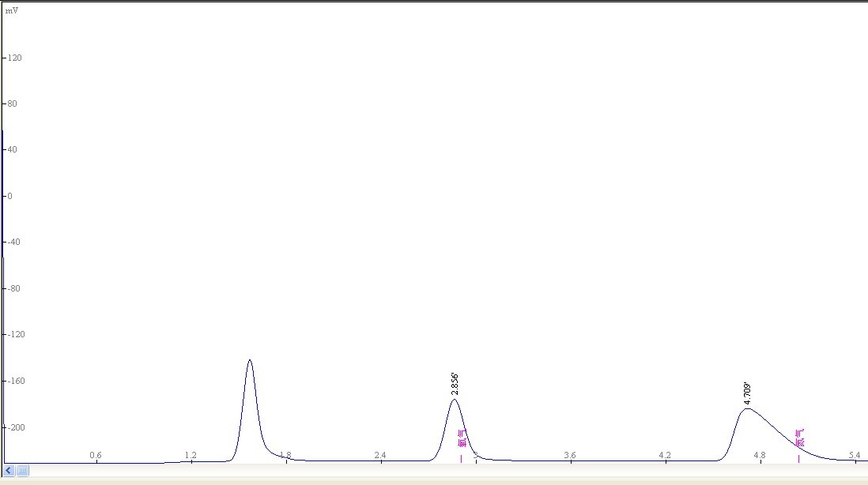Click the -80 y-axis value
This screenshot has width=868, height=485.
click(x=13, y=288)
